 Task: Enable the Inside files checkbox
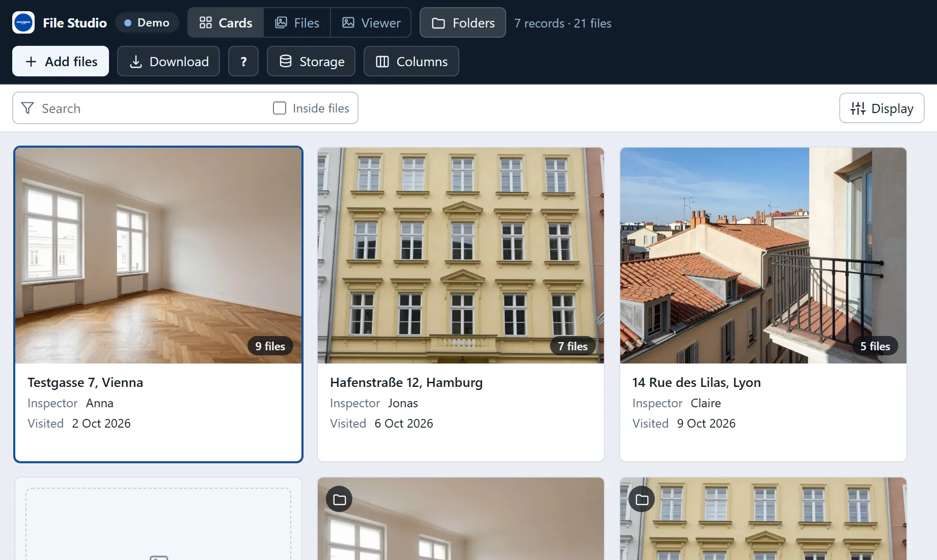(x=280, y=108)
